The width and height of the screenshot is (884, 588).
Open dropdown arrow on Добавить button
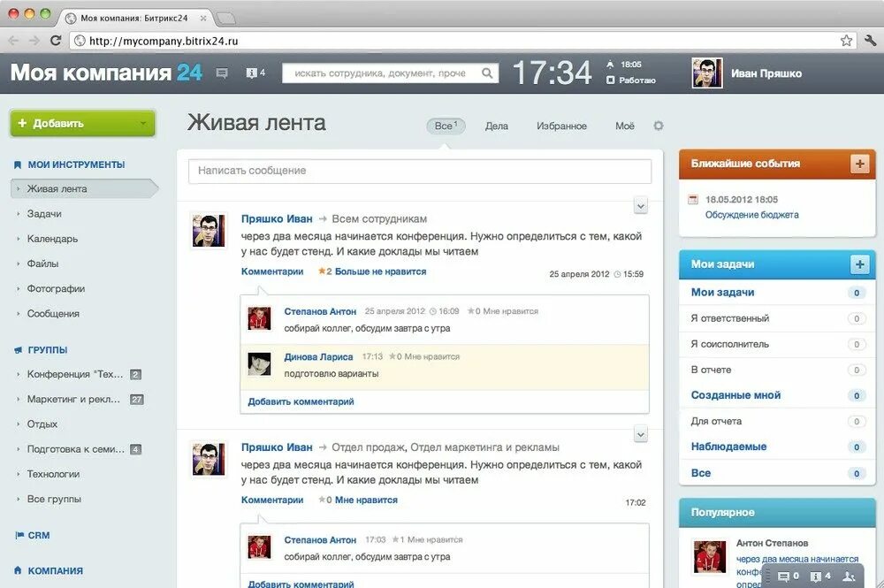143,124
